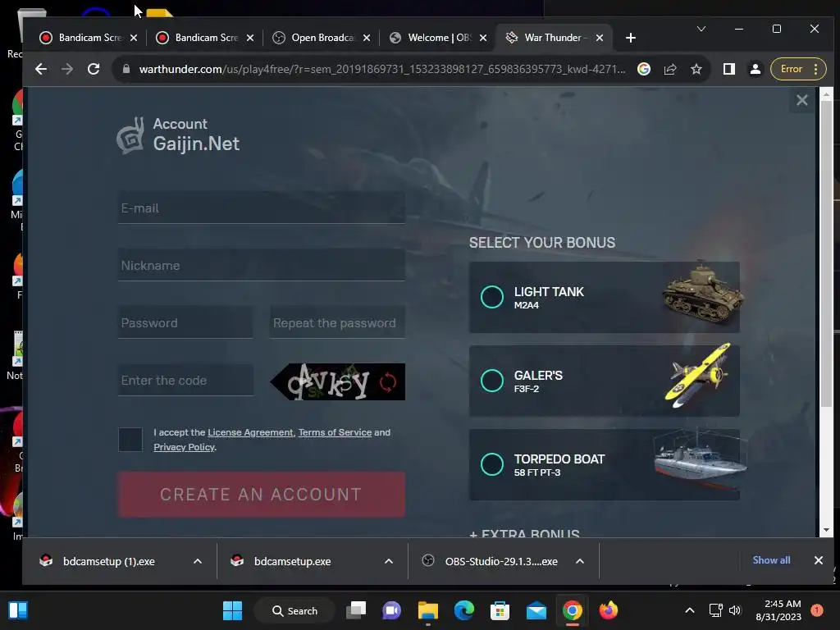Close the first Bandicam tab

(x=134, y=38)
